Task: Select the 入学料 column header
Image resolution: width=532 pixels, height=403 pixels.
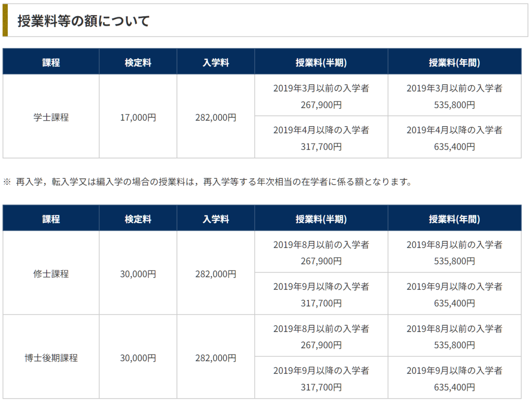Action: click(215, 61)
